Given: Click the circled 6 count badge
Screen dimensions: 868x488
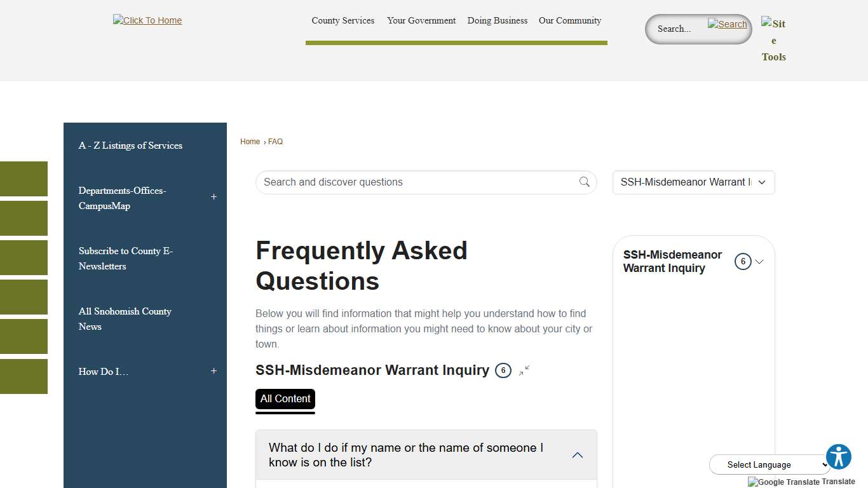Looking at the screenshot, I should coord(503,370).
